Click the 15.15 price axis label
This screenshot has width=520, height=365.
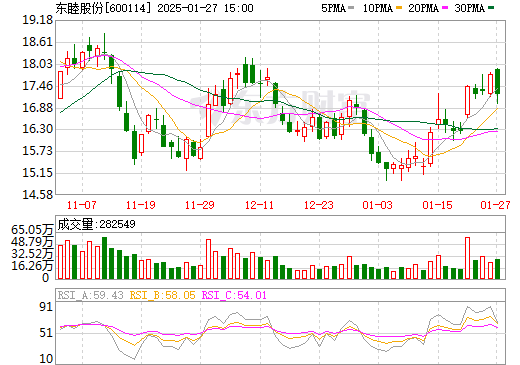coord(38,173)
